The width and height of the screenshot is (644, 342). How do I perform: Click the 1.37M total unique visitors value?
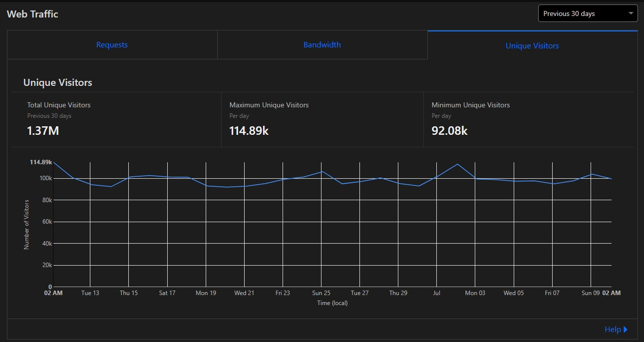[42, 131]
